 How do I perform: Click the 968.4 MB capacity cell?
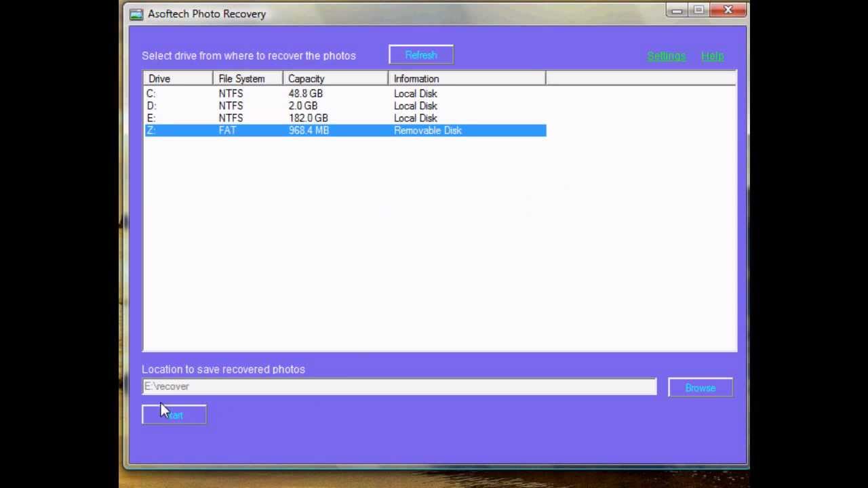[x=309, y=130]
